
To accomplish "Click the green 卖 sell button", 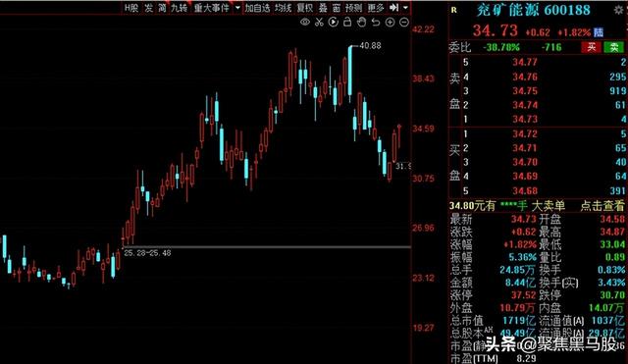I will tap(614, 47).
